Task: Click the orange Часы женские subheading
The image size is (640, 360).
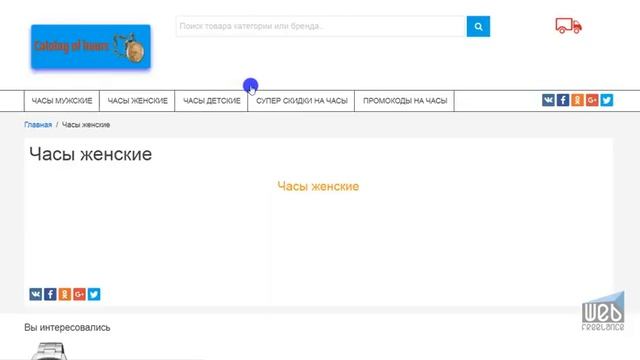Action: pos(318,186)
